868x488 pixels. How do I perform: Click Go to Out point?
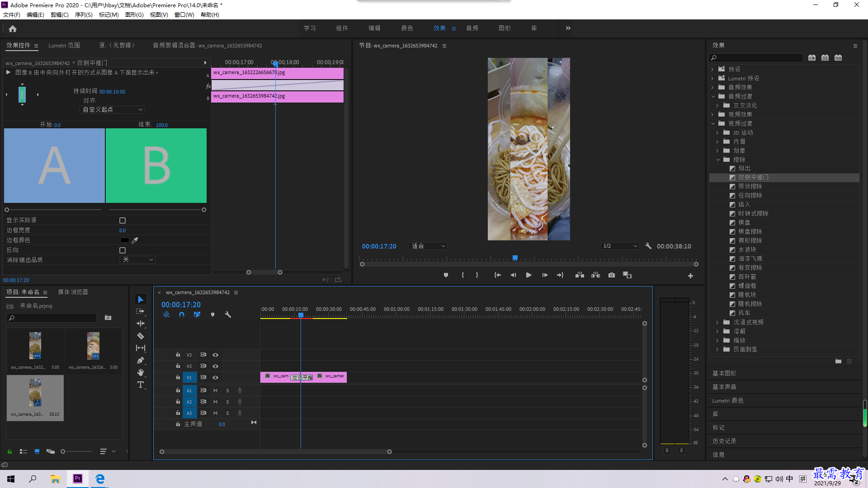(x=560, y=275)
